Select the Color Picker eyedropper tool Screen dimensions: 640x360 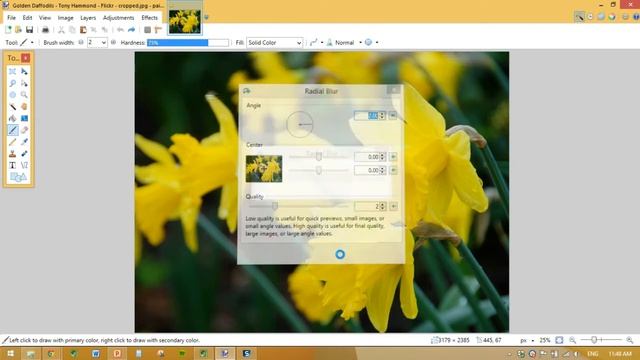(x=24, y=142)
